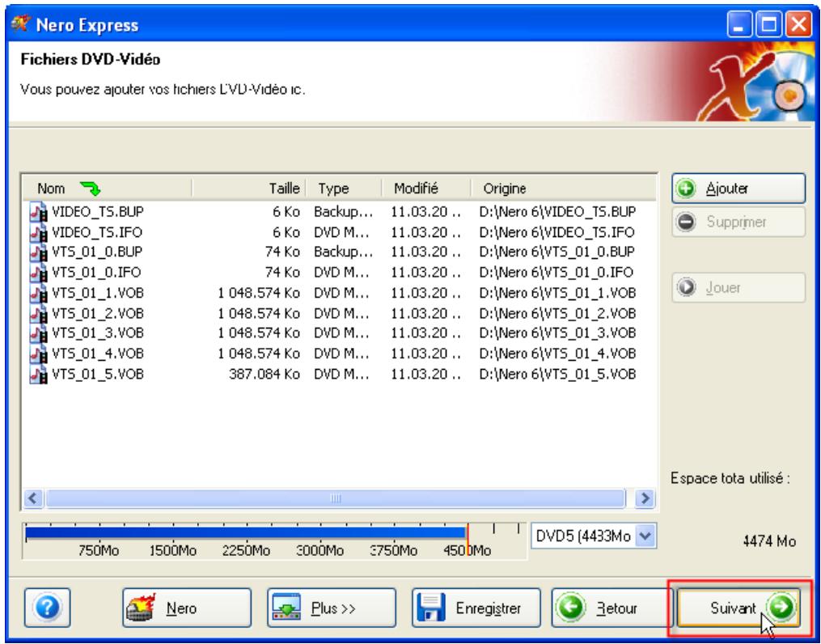Sort files by the Origine column header
This screenshot has height=644, width=821.
(x=563, y=189)
